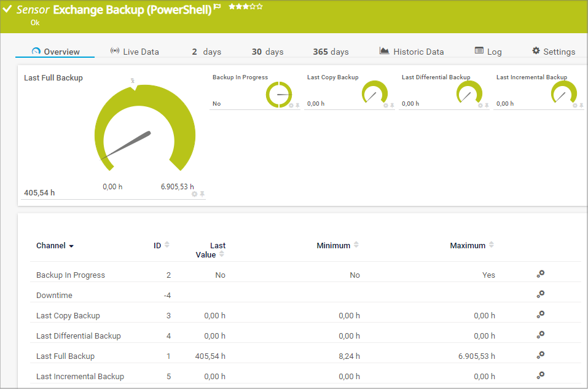Image resolution: width=588 pixels, height=389 pixels.
Task: Sort table by Channel column
Action: (x=55, y=246)
